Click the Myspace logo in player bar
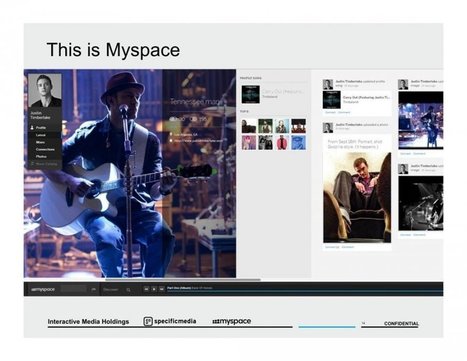The width and height of the screenshot is (467, 361). coord(43,289)
